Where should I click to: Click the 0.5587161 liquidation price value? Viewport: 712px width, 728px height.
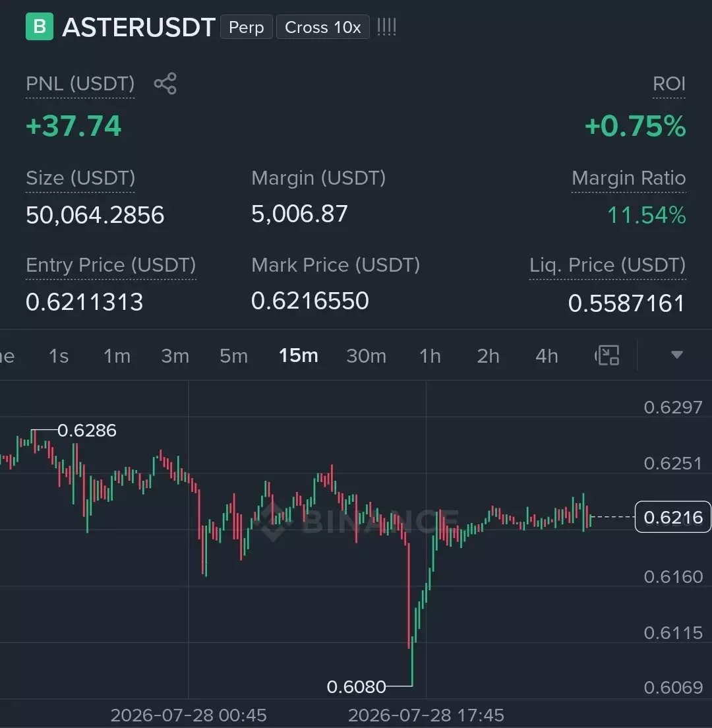pos(626,303)
